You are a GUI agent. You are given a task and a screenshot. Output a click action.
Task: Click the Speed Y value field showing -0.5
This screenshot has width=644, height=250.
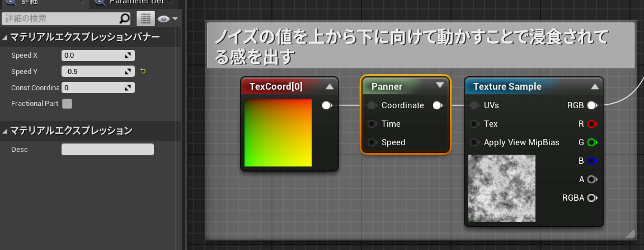click(x=98, y=71)
